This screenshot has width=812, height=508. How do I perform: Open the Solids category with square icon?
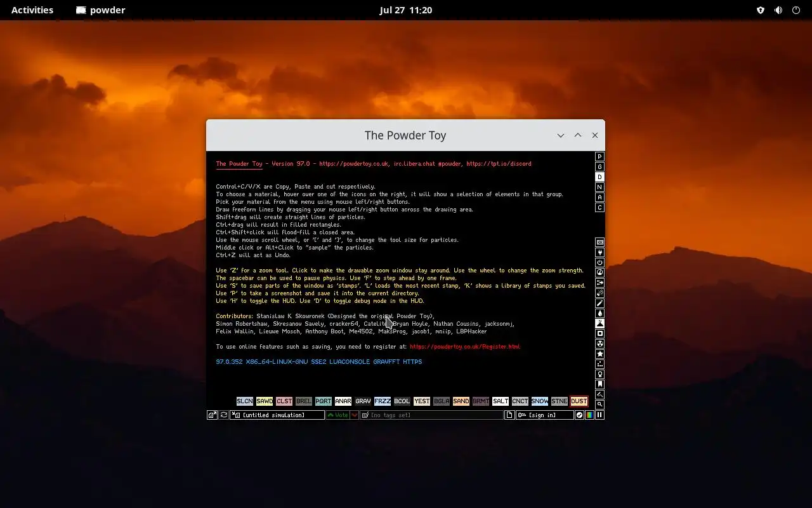[x=599, y=333]
